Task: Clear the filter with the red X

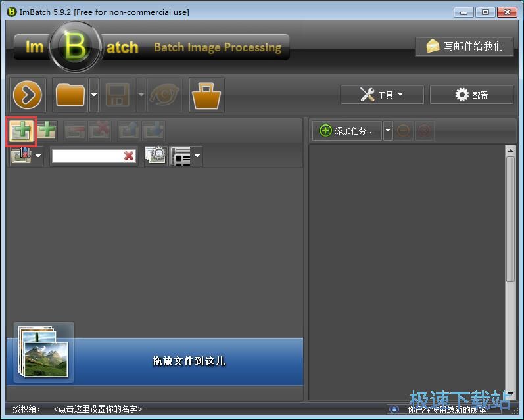Action: tap(129, 156)
